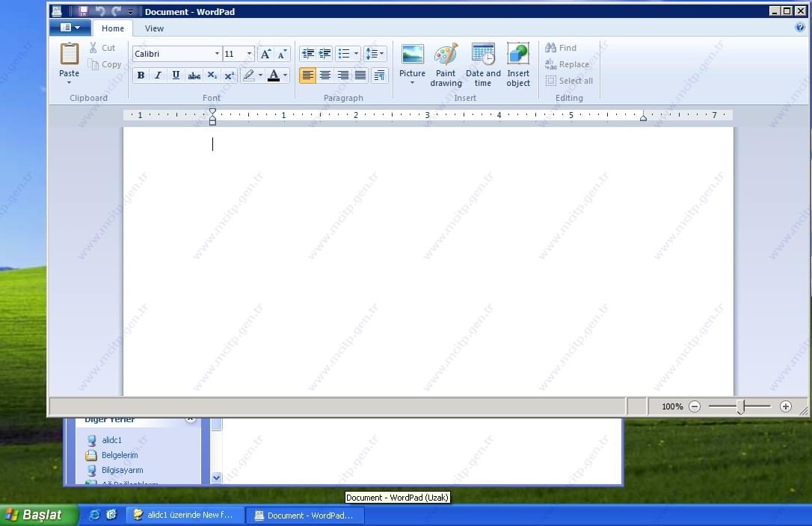Switch to alidc1 üzerinde New f... taskbar item

(x=185, y=515)
